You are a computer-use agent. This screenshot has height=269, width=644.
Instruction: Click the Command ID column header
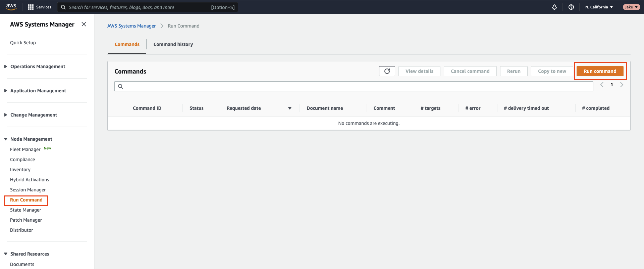[147, 108]
